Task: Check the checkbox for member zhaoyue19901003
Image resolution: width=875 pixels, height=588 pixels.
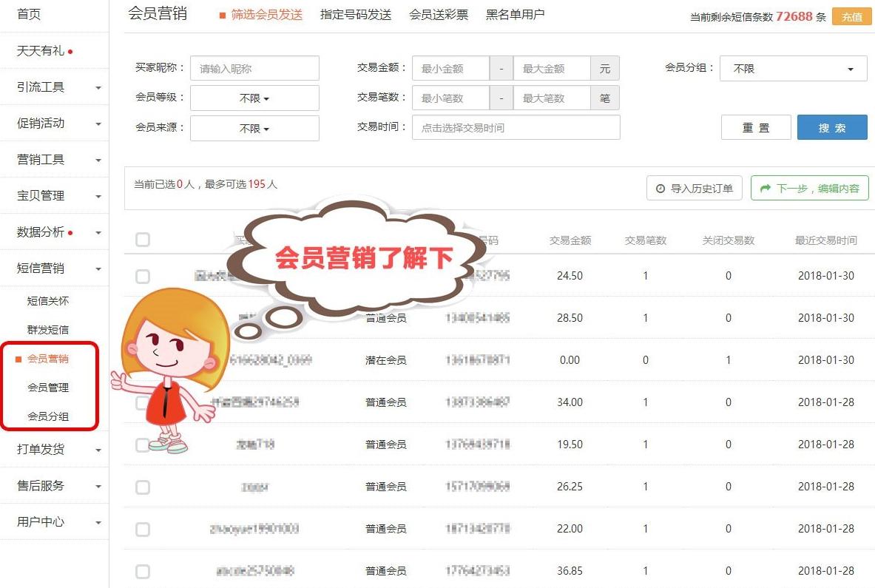Action: pyautogui.click(x=141, y=529)
